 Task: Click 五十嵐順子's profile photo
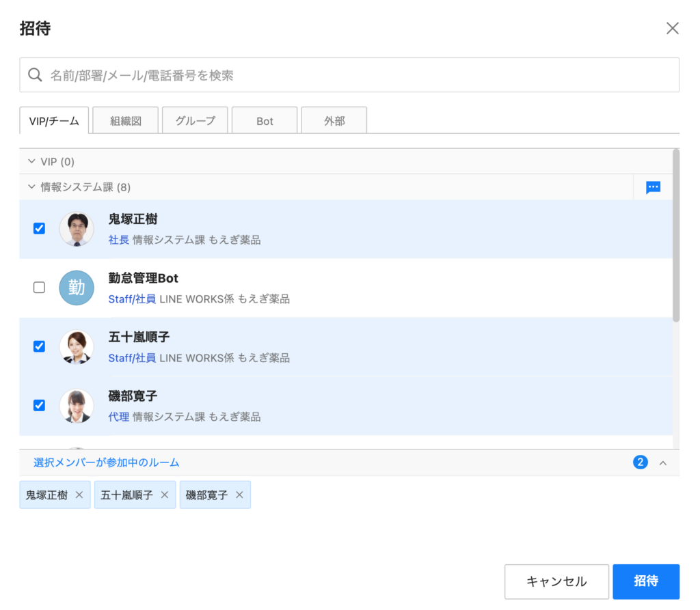pos(77,347)
